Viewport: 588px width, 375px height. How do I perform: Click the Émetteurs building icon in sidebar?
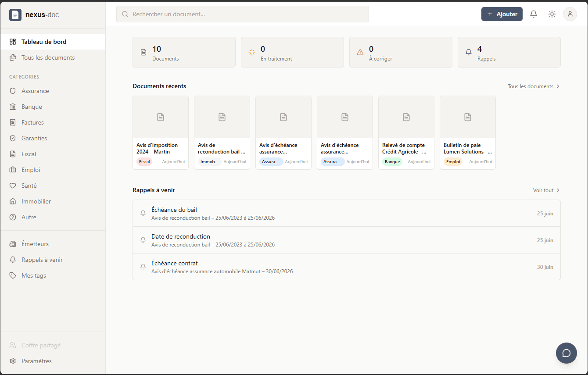tap(13, 244)
